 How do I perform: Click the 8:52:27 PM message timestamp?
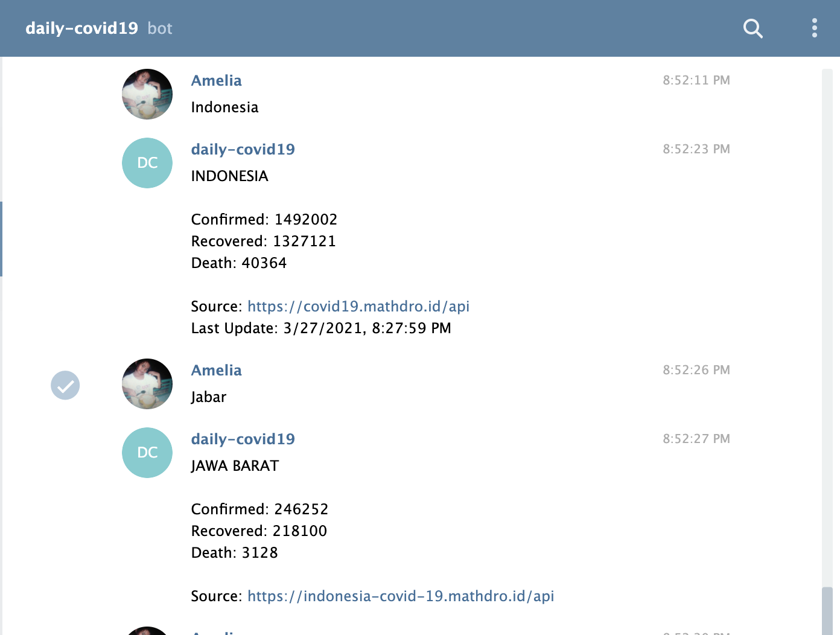click(x=696, y=439)
